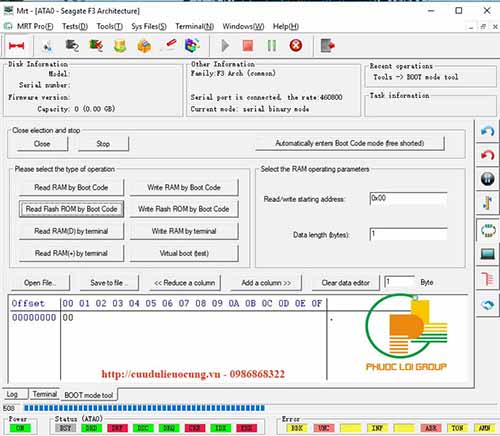Click the red curved arrow icon in right sidebar
The width and height of the screenshot is (500, 436).
tap(487, 155)
